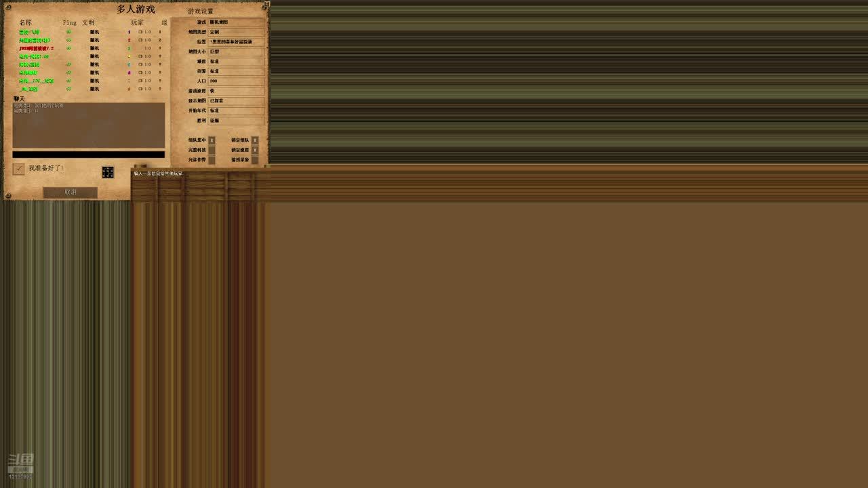Click the ping icon in the last player row
The width and height of the screenshot is (868, 488).
68,89
